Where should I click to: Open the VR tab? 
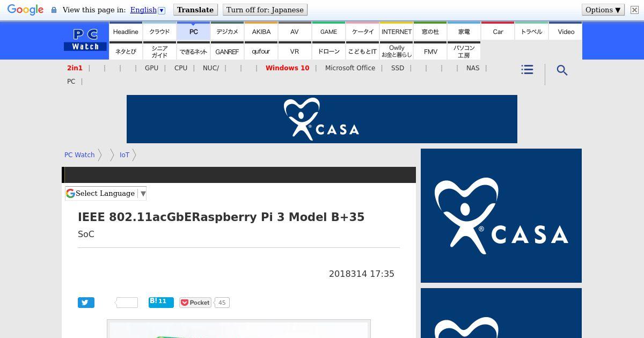pyautogui.click(x=295, y=52)
